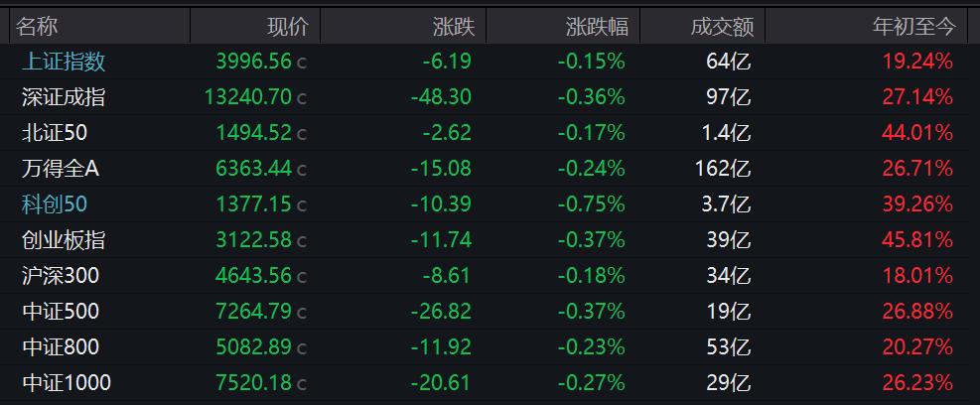This screenshot has height=405, width=980.
Task: Select the 中证500 index name
Action: [61, 312]
